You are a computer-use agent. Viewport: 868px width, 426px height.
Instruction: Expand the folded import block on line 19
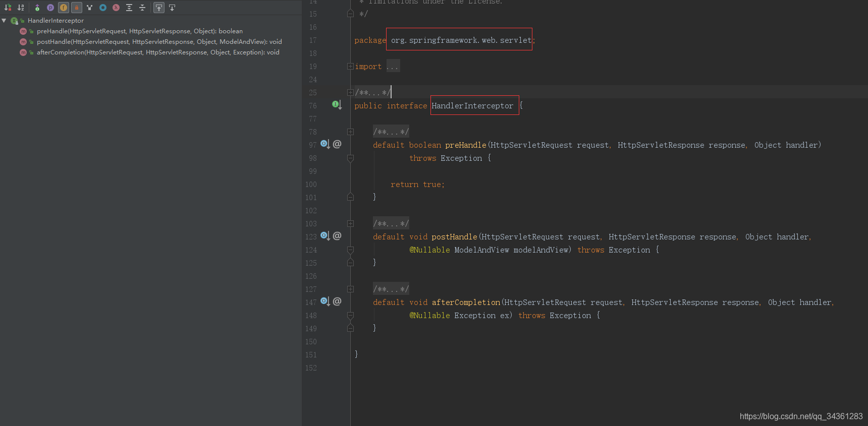[x=350, y=66]
